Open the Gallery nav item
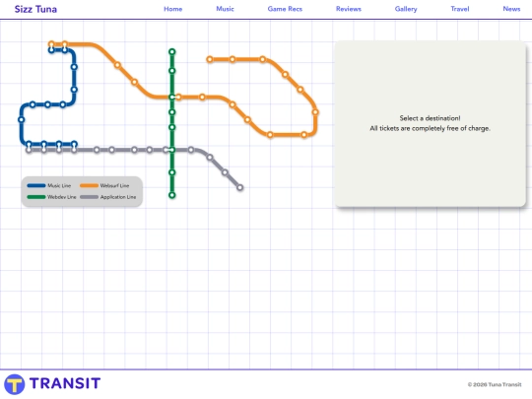The width and height of the screenshot is (532, 399). (406, 9)
